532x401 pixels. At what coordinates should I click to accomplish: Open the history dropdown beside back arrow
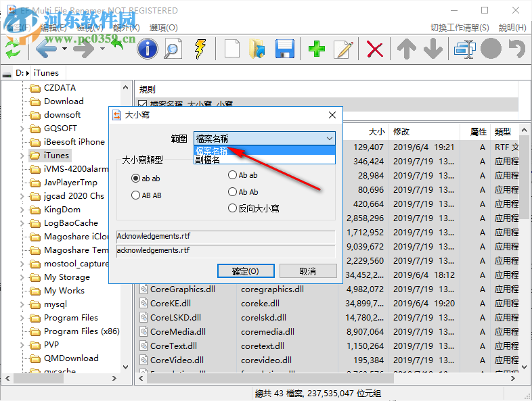click(x=64, y=49)
